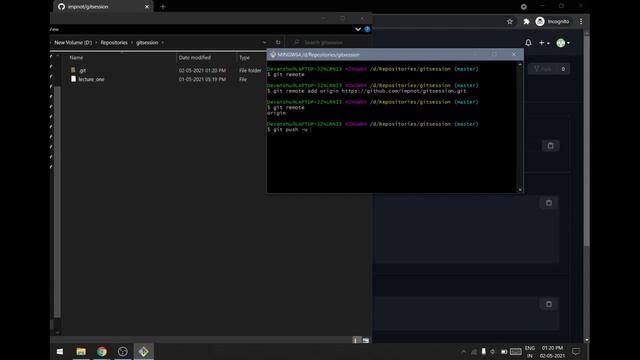Click Chrome page vertical scrollbar

point(587,141)
